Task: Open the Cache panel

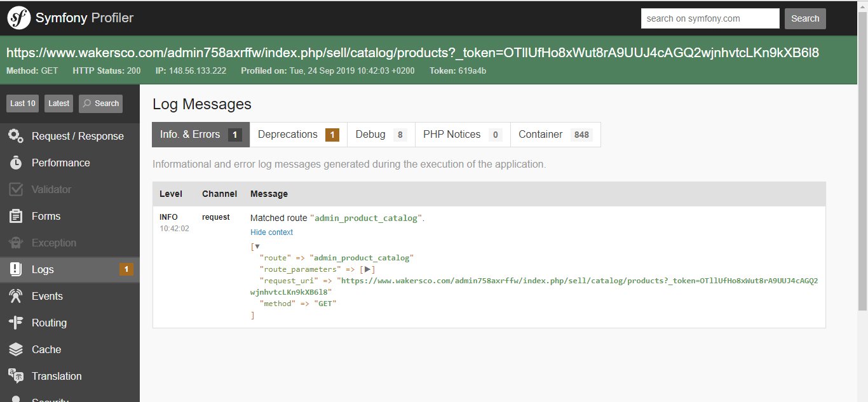Action: [70, 349]
